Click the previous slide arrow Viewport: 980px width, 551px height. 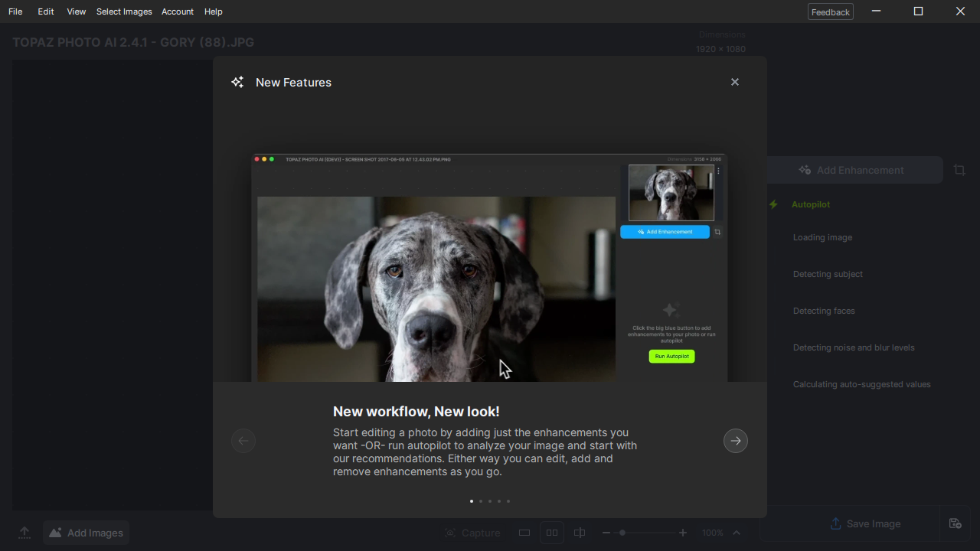pyautogui.click(x=243, y=441)
